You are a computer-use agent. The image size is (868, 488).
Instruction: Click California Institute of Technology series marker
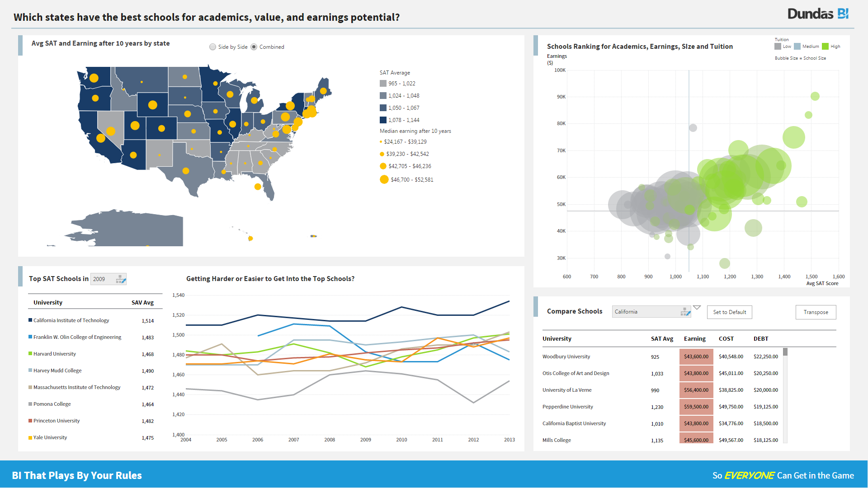point(30,320)
